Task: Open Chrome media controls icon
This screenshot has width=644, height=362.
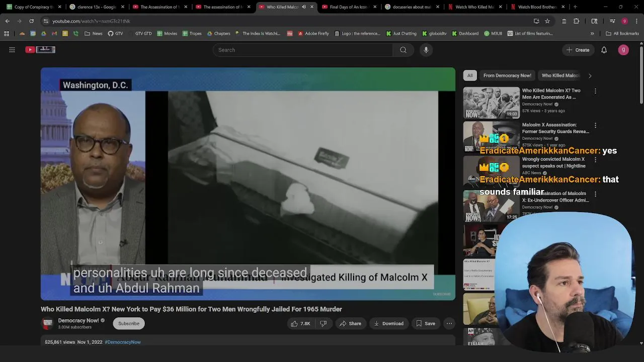Action: pos(612,21)
